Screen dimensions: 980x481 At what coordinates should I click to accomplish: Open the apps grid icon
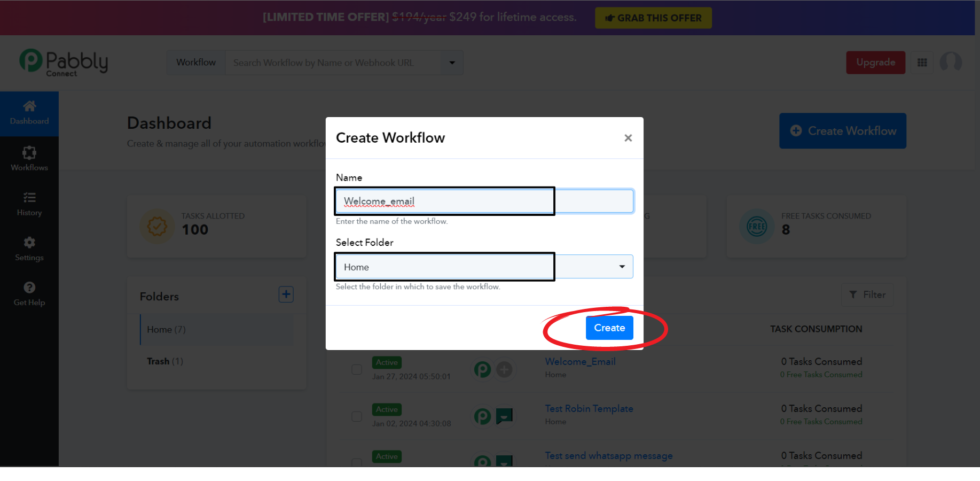[922, 63]
